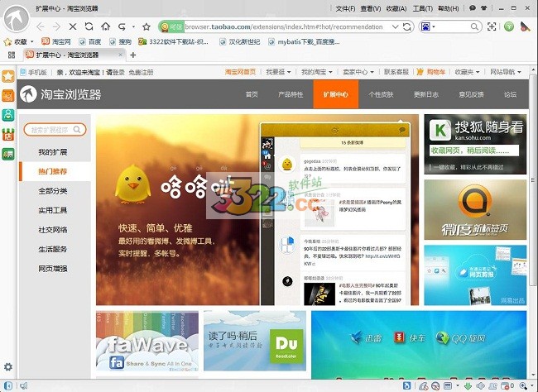Open the 文件(F) menu
This screenshot has width=538, height=392.
coord(345,8)
